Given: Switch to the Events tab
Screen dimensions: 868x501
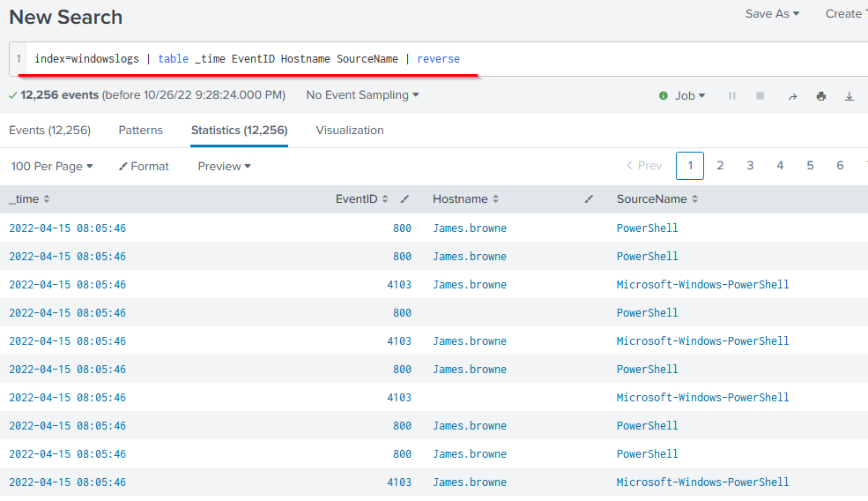Looking at the screenshot, I should pyautogui.click(x=49, y=130).
